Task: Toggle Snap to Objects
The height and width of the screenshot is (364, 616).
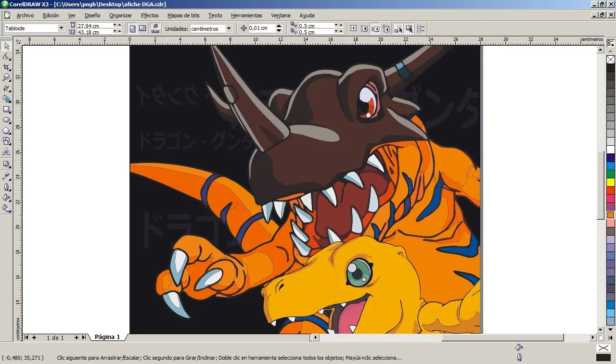Action: click(x=375, y=28)
